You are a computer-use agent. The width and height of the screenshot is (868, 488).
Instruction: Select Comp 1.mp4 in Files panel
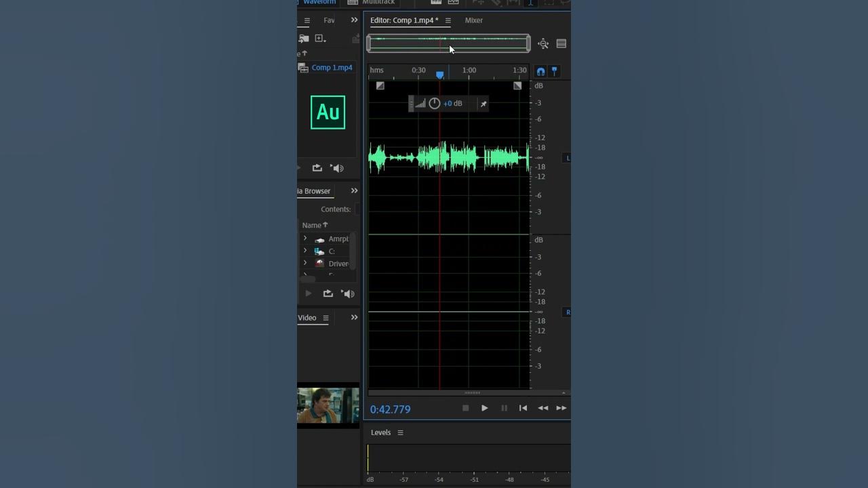click(x=332, y=68)
